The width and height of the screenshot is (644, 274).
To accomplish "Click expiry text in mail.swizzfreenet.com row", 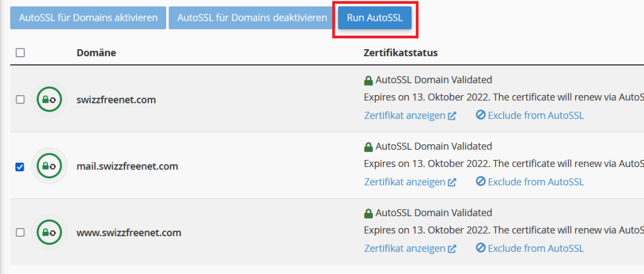I will (504, 164).
